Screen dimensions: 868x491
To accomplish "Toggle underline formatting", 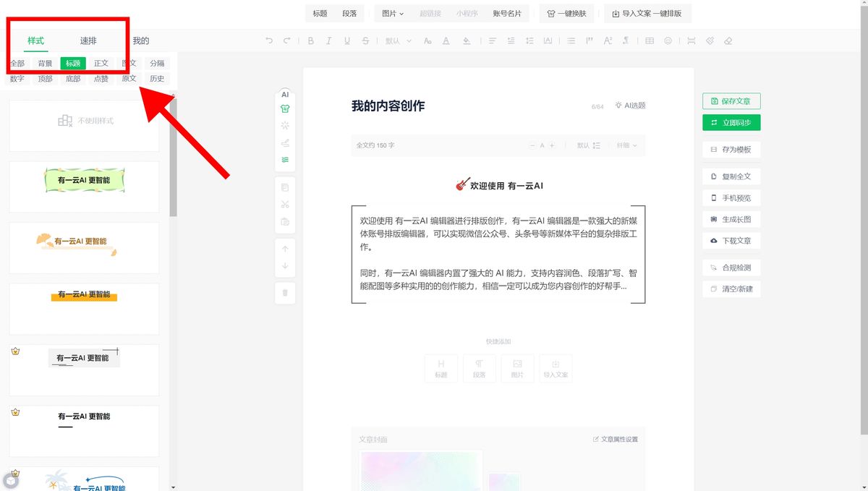I will (347, 40).
